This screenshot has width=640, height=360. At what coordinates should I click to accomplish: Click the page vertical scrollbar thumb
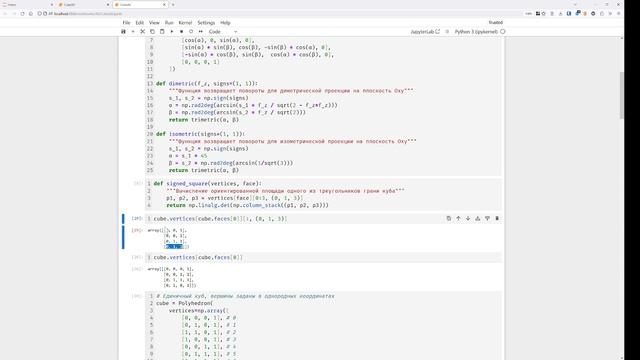[622, 95]
